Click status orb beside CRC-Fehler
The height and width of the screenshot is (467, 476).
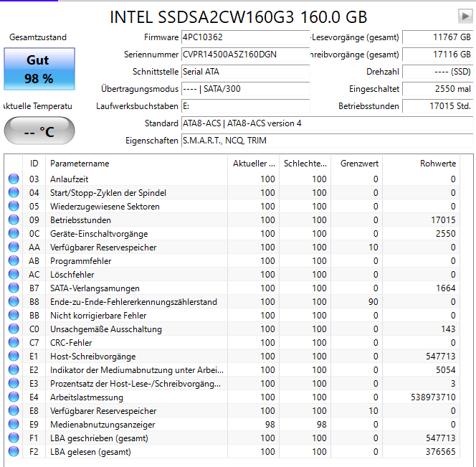coord(14,343)
